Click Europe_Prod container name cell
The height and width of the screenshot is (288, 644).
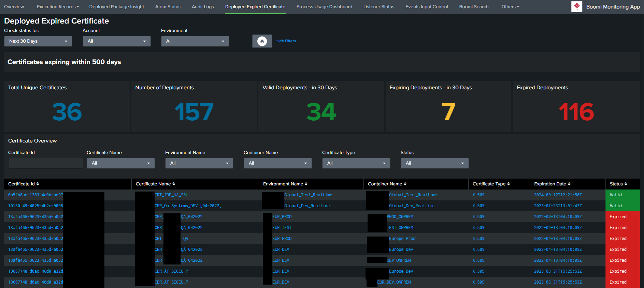(x=402, y=239)
